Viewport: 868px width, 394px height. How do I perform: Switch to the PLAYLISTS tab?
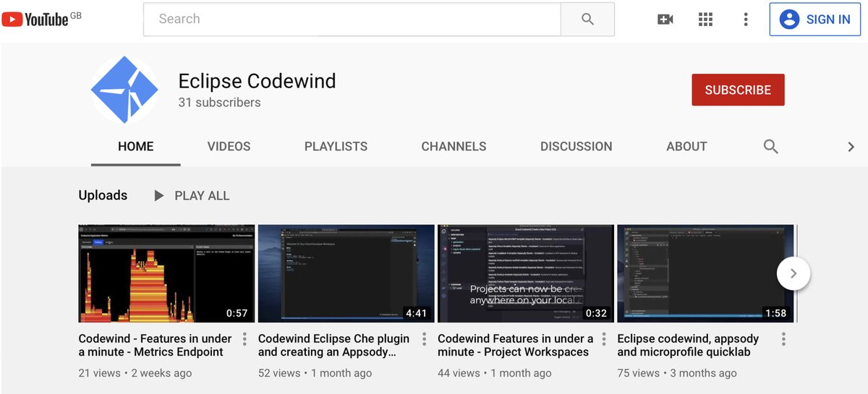coord(336,147)
